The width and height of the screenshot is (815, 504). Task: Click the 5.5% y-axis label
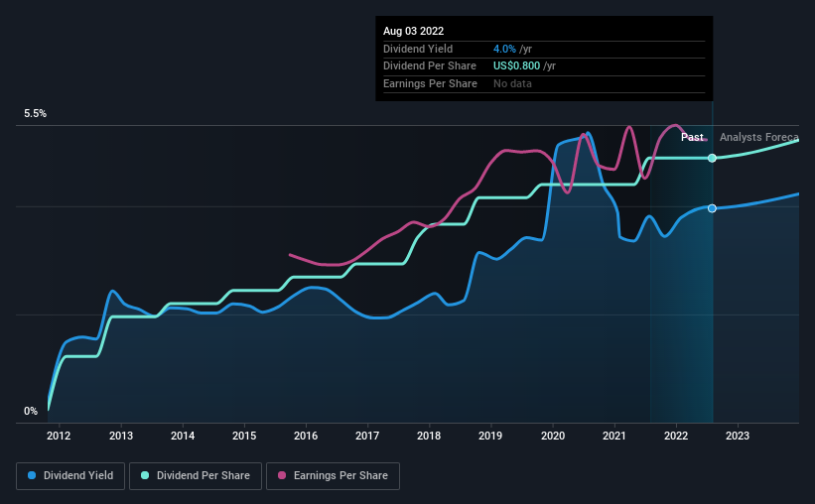36,113
